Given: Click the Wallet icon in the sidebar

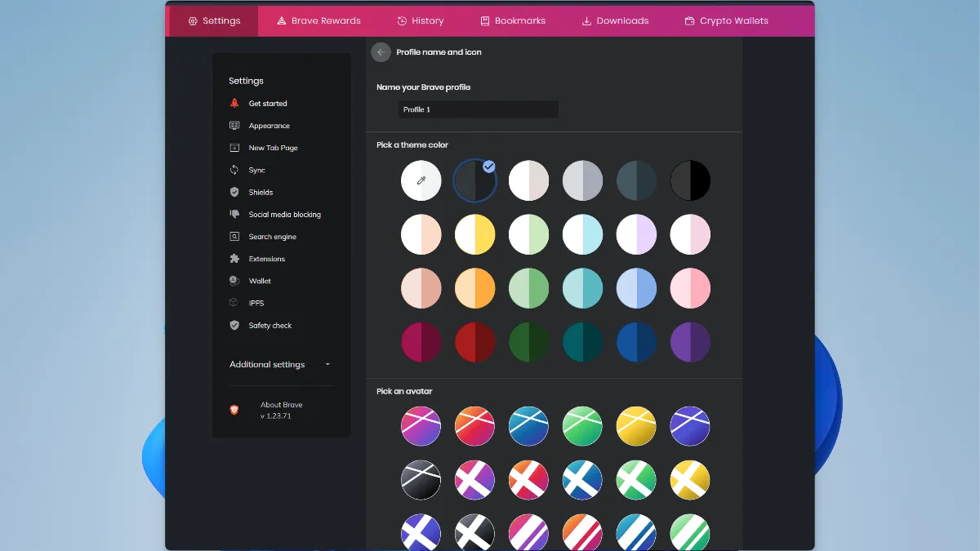Looking at the screenshot, I should 234,281.
